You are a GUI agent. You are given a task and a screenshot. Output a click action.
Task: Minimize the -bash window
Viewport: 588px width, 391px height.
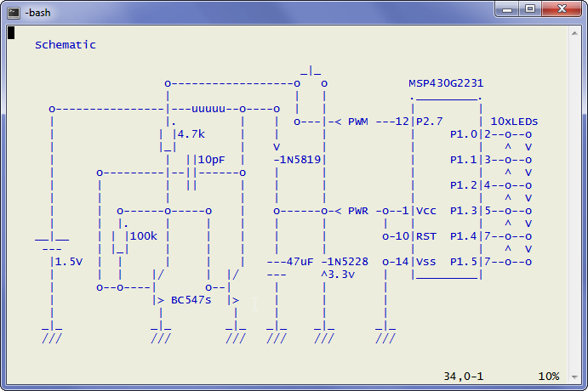tap(507, 9)
